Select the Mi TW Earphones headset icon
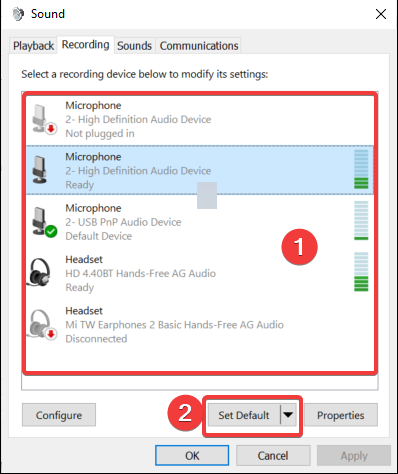Image resolution: width=398 pixels, height=474 pixels. 42,324
